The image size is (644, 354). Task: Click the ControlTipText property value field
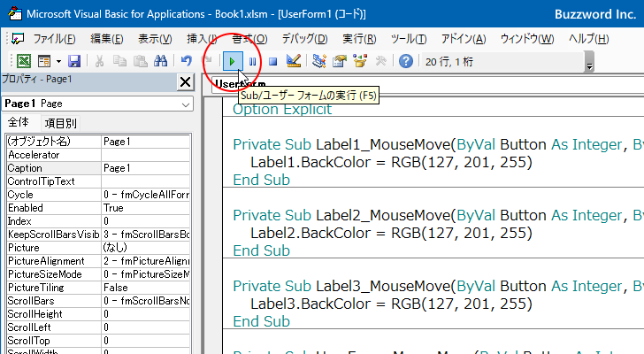point(145,181)
